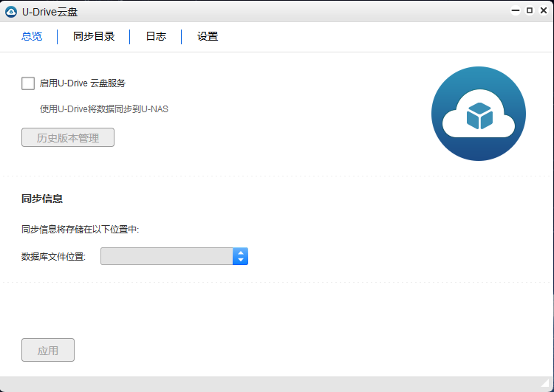Click the U-Drive云盘 window title text
The width and height of the screenshot is (554, 392).
pyautogui.click(x=49, y=12)
